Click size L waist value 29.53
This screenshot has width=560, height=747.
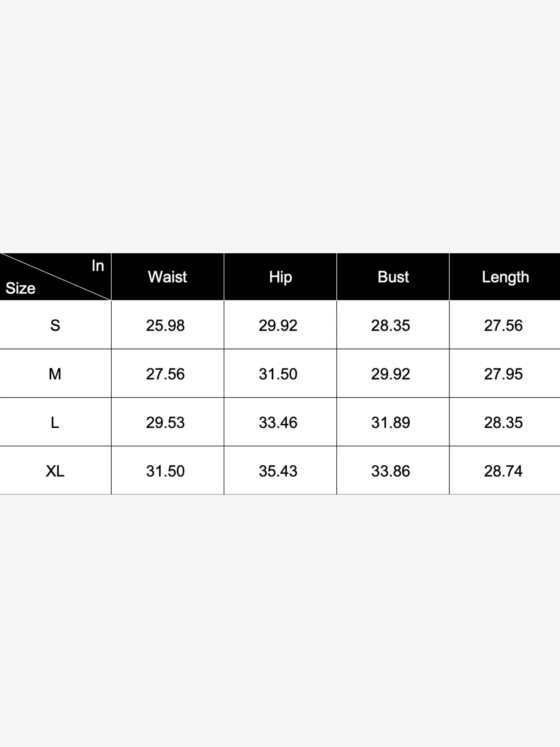tap(165, 422)
